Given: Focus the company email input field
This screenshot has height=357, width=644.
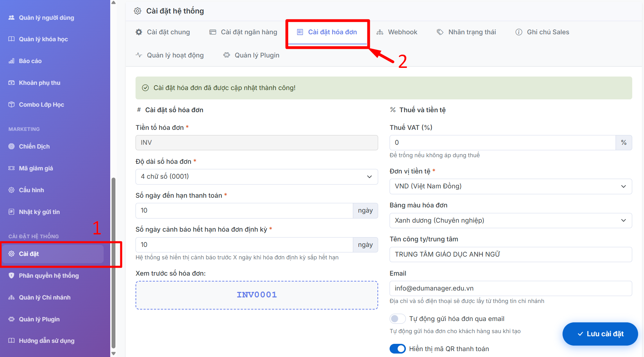Looking at the screenshot, I should point(510,288).
